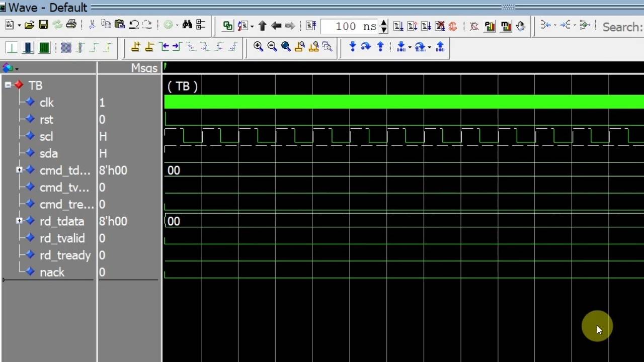Open the New file toolbar icon
The width and height of the screenshot is (644, 362).
10,25
